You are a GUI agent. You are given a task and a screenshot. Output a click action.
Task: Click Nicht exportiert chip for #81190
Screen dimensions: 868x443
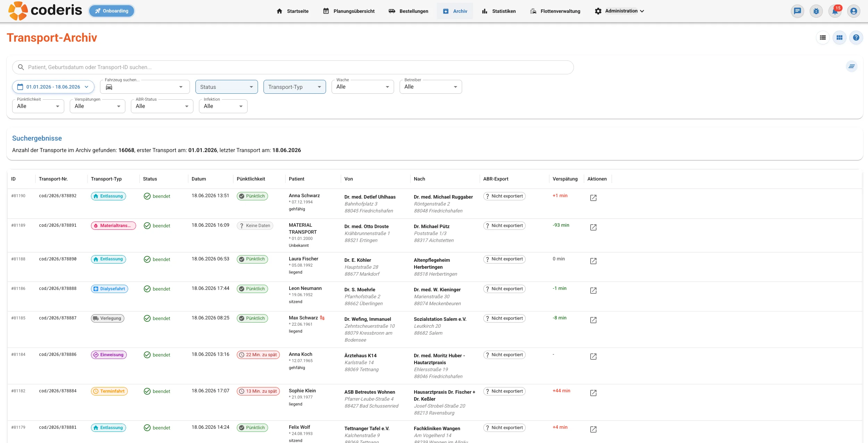click(x=504, y=196)
